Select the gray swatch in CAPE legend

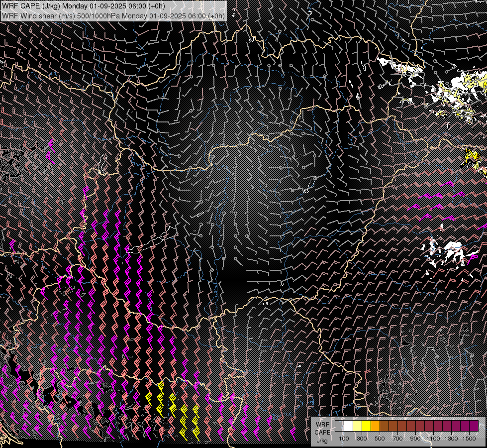click(339, 426)
